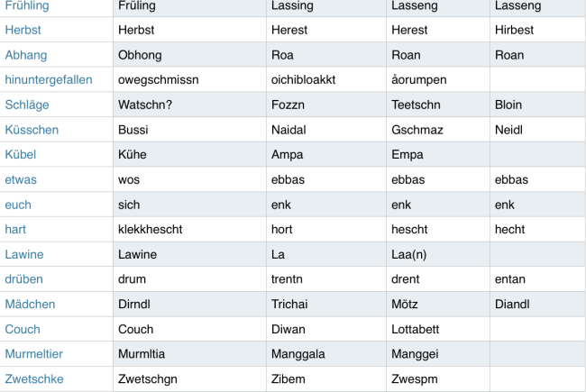Click the Schläge link
This screenshot has width=586, height=392.
click(27, 105)
